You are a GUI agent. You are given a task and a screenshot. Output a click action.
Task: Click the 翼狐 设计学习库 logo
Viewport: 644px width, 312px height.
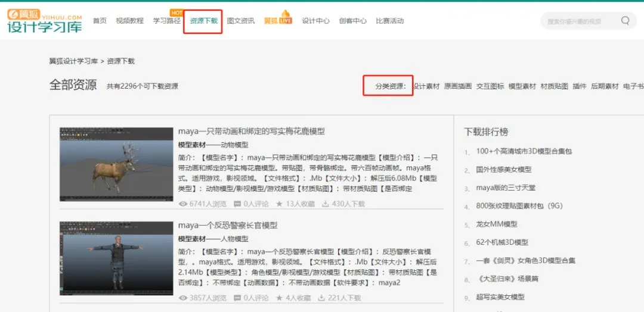[x=45, y=21]
